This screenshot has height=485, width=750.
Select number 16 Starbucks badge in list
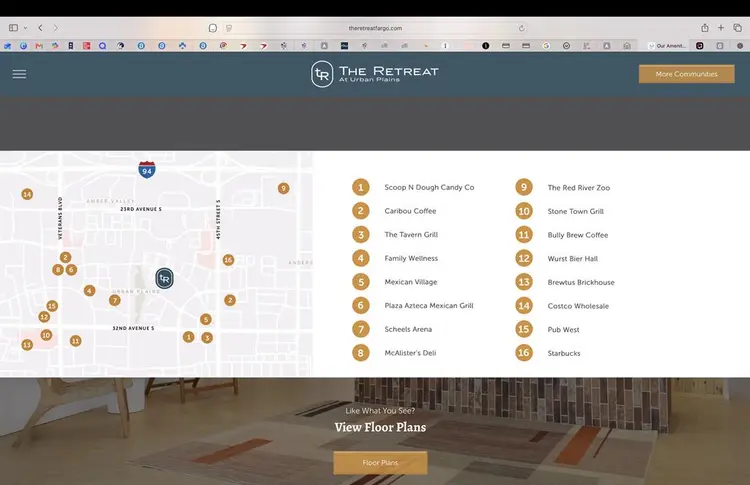point(524,353)
